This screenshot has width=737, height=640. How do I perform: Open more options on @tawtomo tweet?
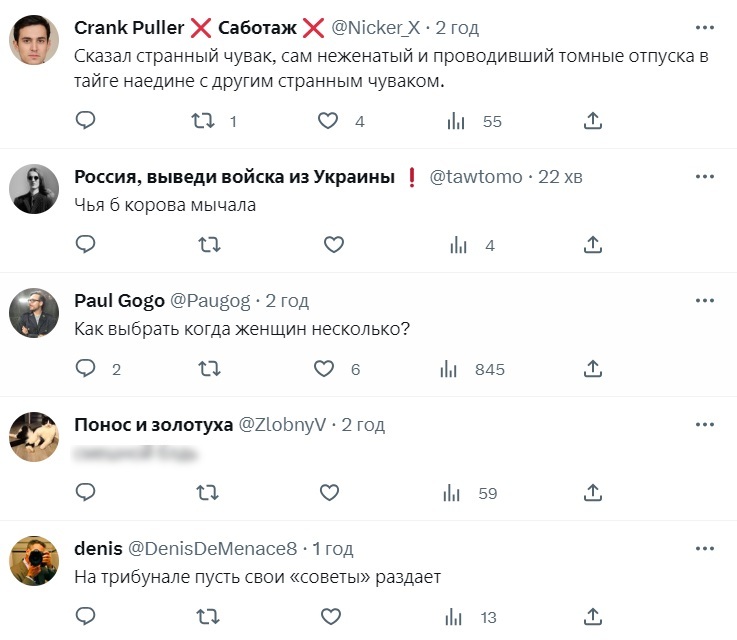click(705, 176)
